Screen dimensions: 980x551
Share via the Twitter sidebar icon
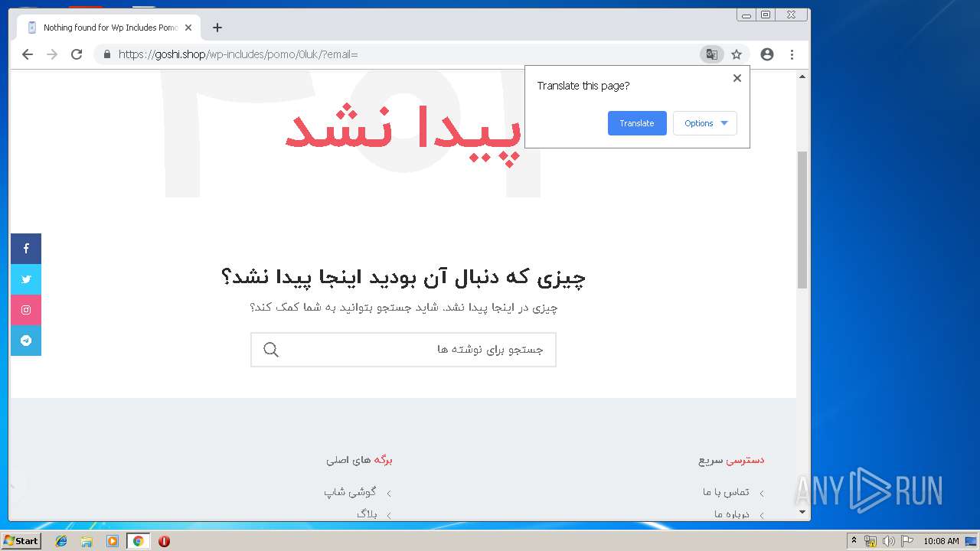[26, 279]
